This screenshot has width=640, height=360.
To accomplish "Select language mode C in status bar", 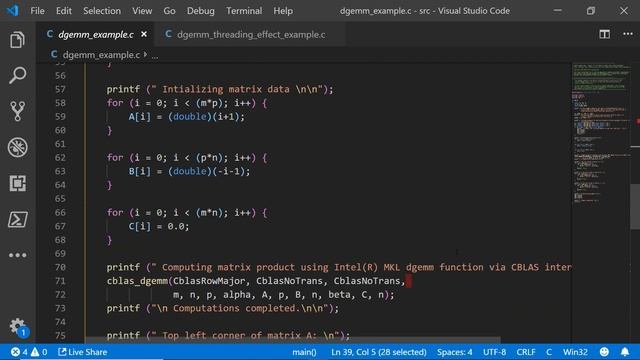I will tap(549, 352).
